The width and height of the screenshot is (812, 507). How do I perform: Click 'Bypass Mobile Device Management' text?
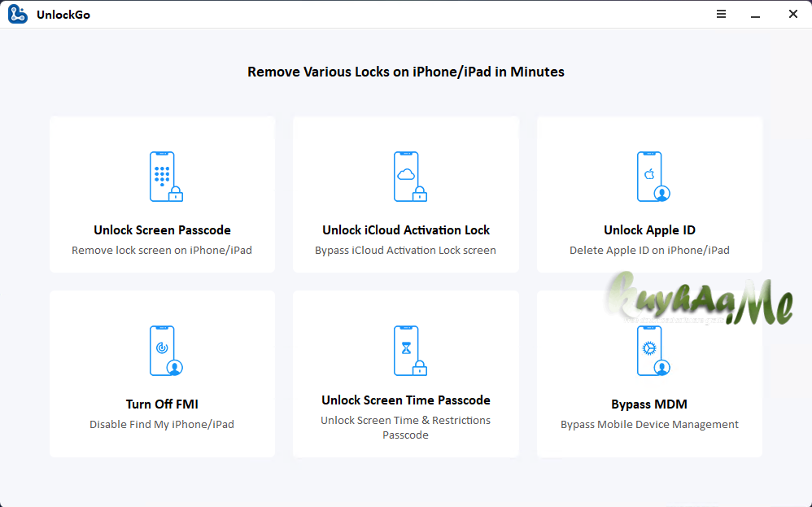click(x=649, y=424)
